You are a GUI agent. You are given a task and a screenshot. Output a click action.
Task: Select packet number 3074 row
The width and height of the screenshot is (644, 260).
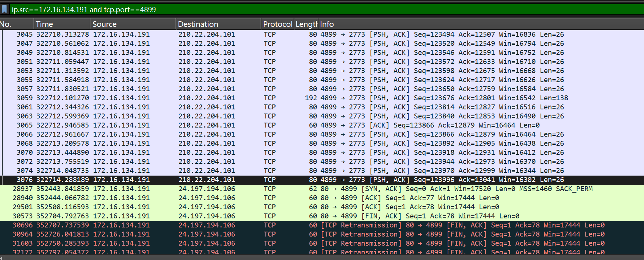click(322, 171)
